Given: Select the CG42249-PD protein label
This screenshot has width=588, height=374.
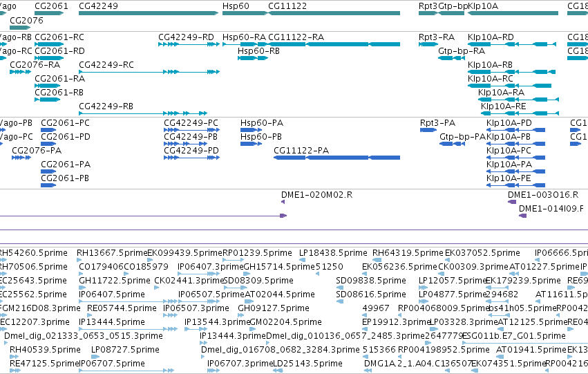Looking at the screenshot, I should 191,151.
